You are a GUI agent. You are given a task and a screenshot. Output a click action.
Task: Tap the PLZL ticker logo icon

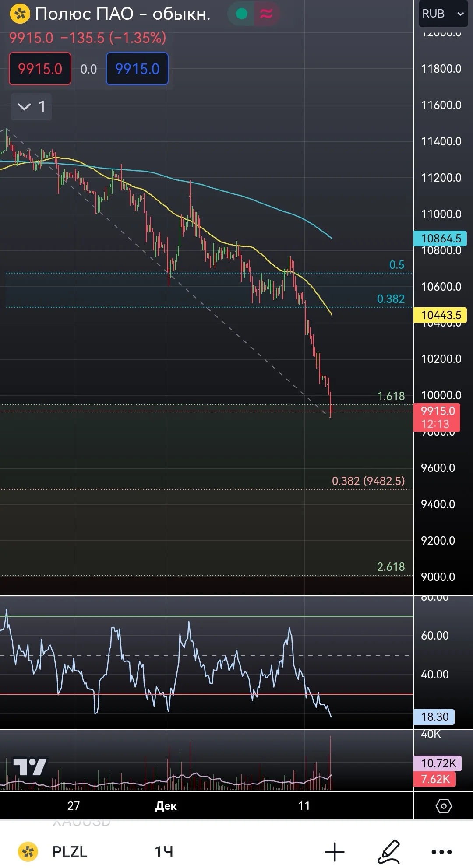point(28,851)
